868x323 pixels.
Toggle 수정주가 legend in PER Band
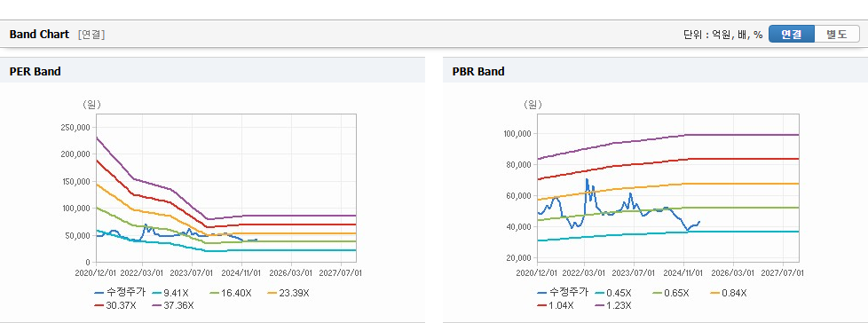pos(120,293)
